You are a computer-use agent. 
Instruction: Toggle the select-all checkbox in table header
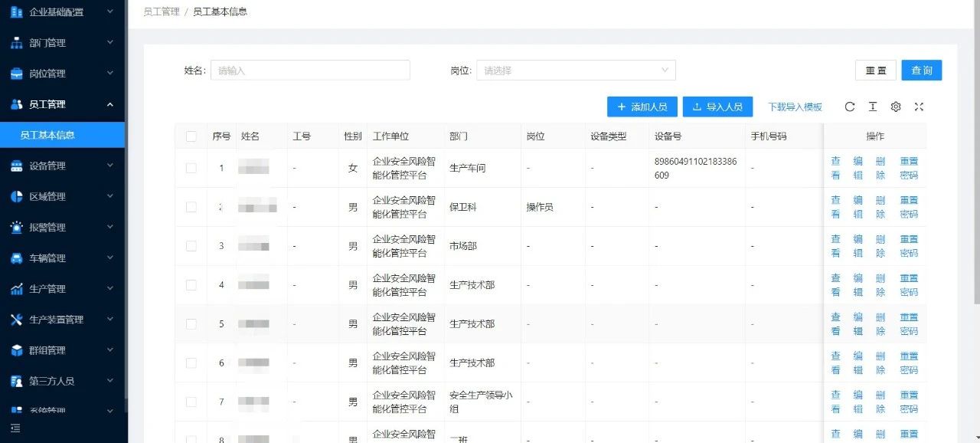[191, 136]
